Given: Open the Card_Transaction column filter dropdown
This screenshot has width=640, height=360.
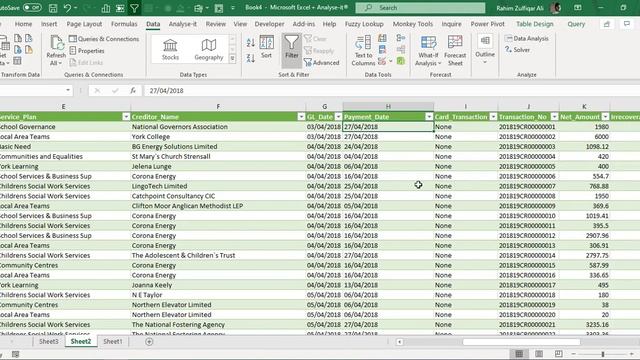Looking at the screenshot, I should click(493, 117).
